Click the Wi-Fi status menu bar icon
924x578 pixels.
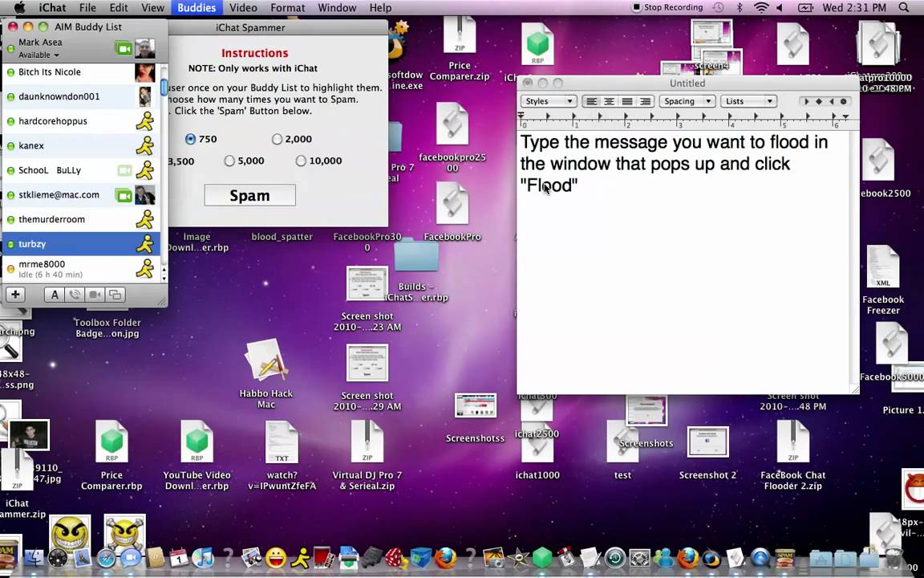coord(761,8)
